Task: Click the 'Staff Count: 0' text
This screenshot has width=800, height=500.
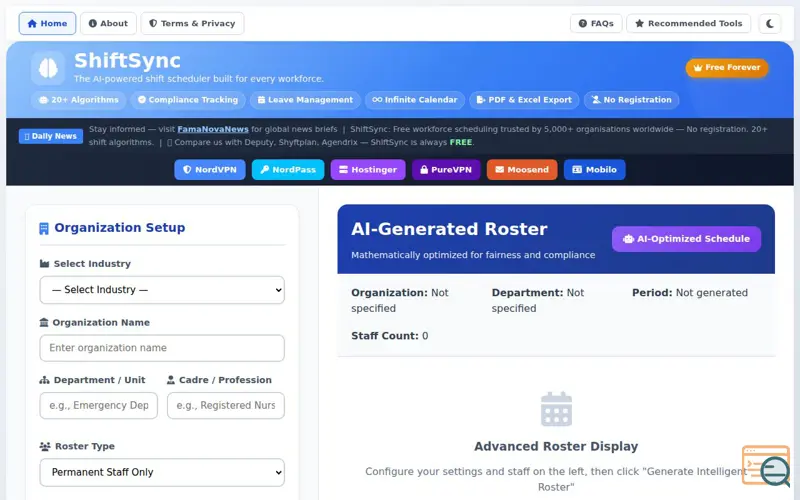Action: (390, 336)
